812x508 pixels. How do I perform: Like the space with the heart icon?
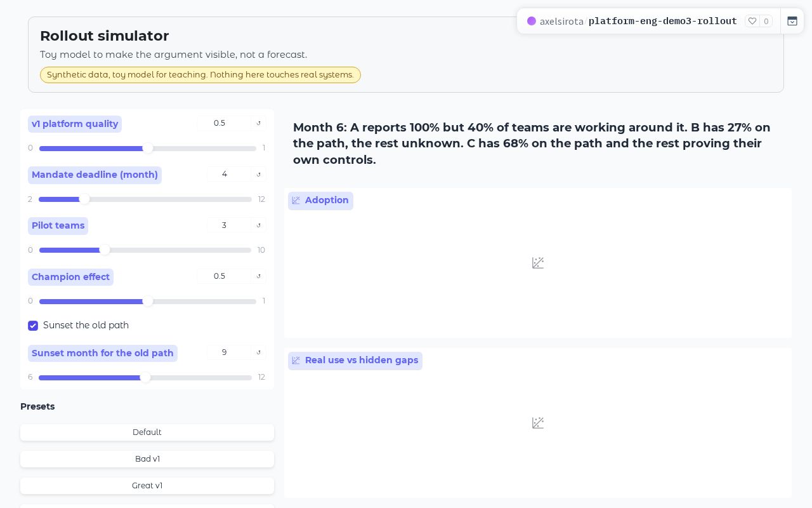[752, 21]
